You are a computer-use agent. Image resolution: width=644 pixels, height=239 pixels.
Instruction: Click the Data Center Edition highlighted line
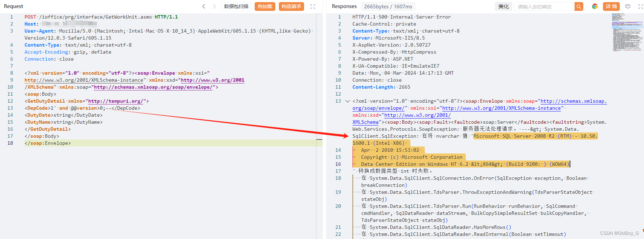[465, 164]
